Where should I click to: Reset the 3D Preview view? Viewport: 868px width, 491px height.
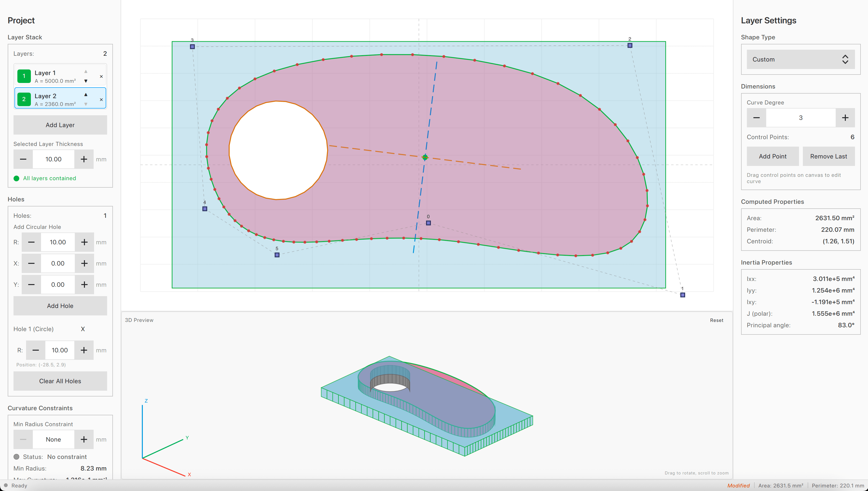[x=716, y=320]
